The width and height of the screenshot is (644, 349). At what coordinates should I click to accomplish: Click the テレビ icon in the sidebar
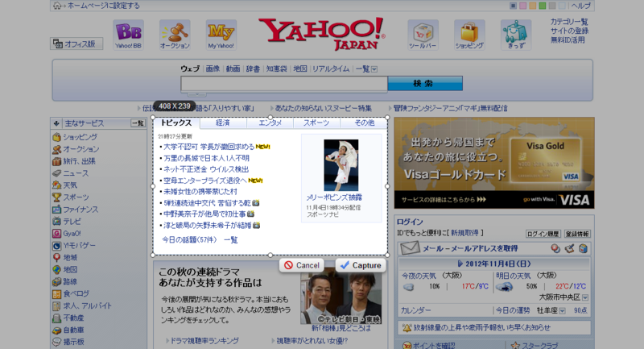(56, 222)
